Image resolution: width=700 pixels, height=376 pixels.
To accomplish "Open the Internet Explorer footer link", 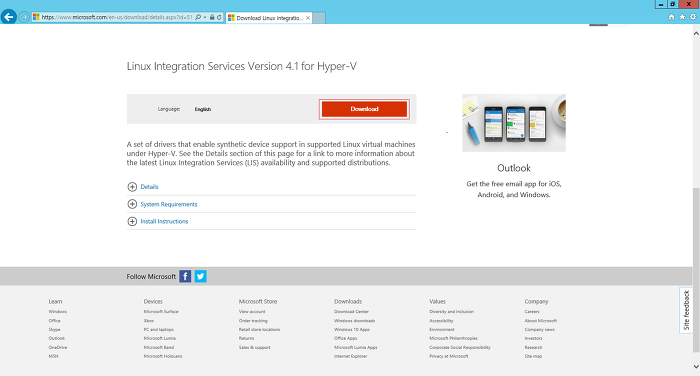I will coord(350,356).
